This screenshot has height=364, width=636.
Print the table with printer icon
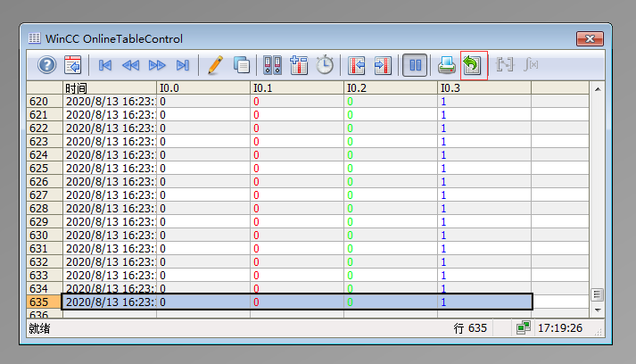click(447, 65)
